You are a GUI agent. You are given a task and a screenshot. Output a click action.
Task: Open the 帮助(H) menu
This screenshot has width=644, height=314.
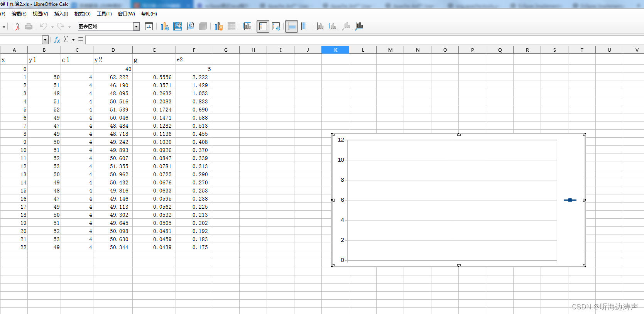click(x=149, y=14)
